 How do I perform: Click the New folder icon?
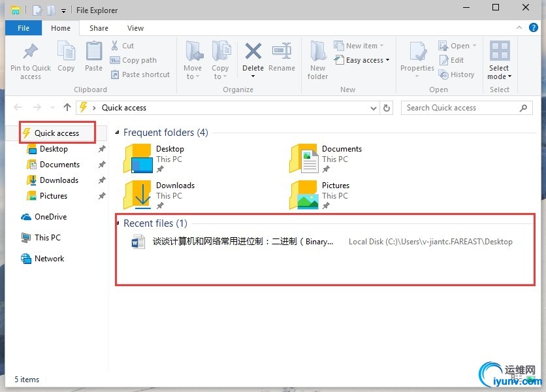tap(317, 51)
